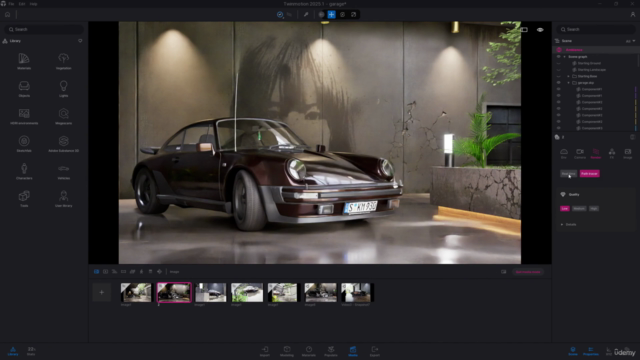
Task: Click the plus button to add media
Action: (x=102, y=292)
